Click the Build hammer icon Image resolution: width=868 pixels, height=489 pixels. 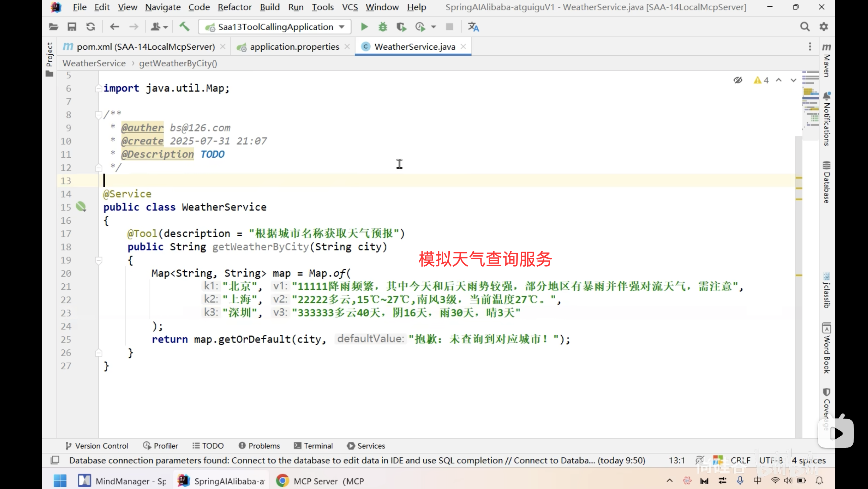point(184,26)
